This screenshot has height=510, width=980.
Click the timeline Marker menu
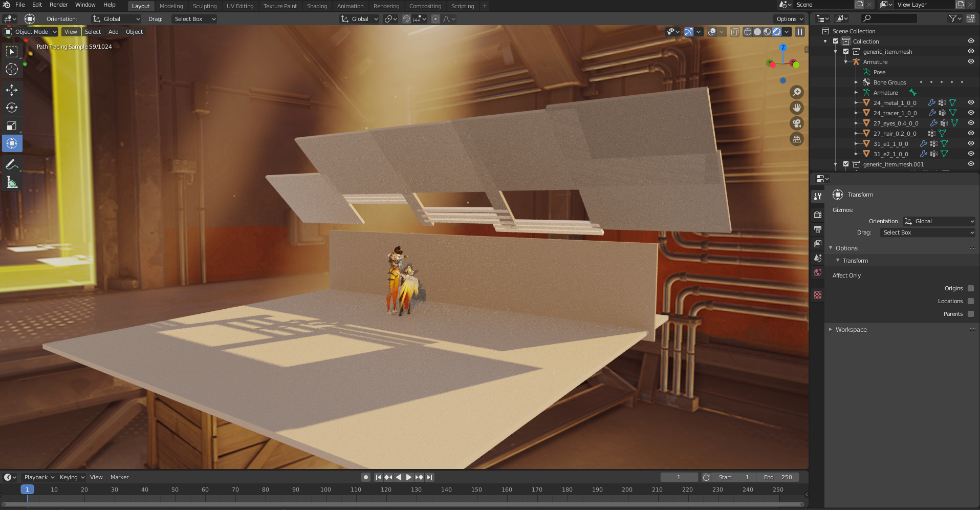(119, 477)
